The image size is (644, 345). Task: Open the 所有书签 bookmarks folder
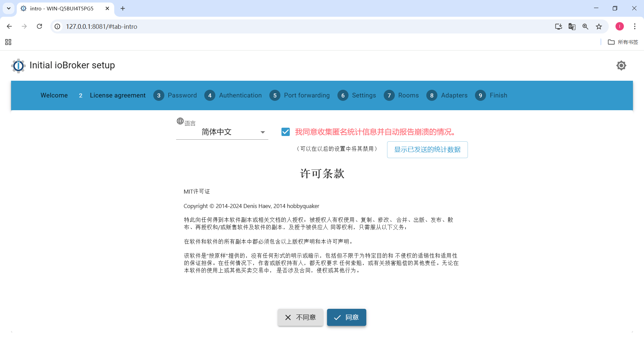[623, 42]
